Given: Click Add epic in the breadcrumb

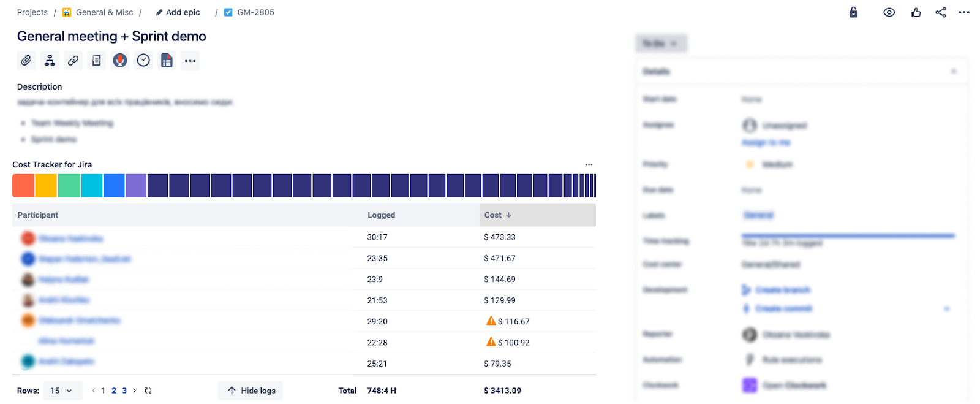Looking at the screenshot, I should (183, 12).
